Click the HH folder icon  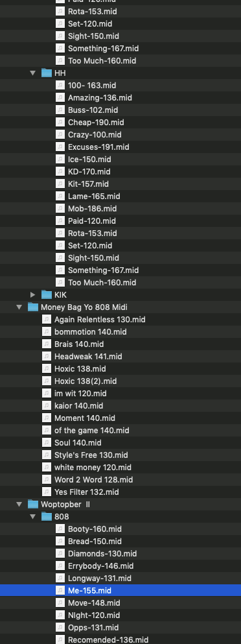pos(47,73)
